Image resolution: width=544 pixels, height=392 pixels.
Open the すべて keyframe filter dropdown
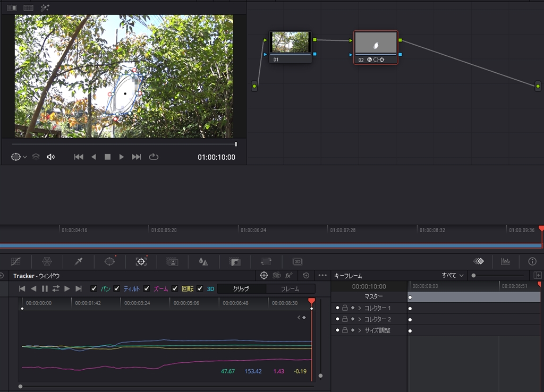453,276
